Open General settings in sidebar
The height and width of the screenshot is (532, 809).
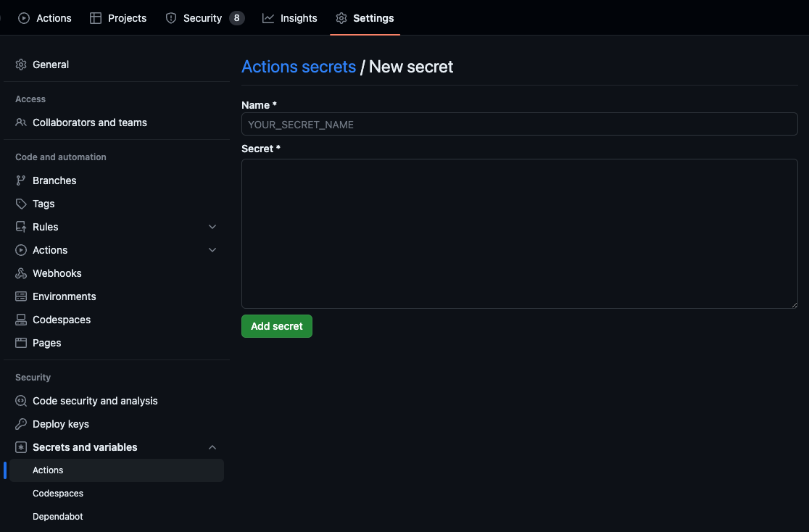117,65
